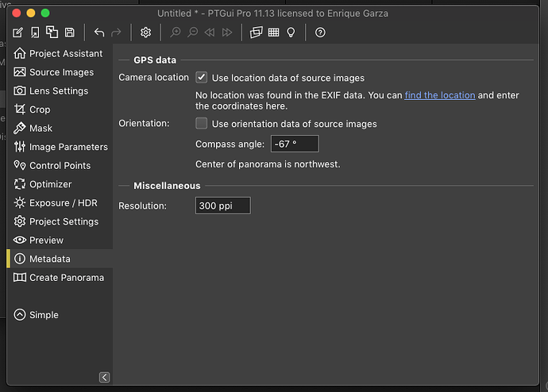Click the Save Project floppy icon
This screenshot has width=548, height=392.
[70, 33]
